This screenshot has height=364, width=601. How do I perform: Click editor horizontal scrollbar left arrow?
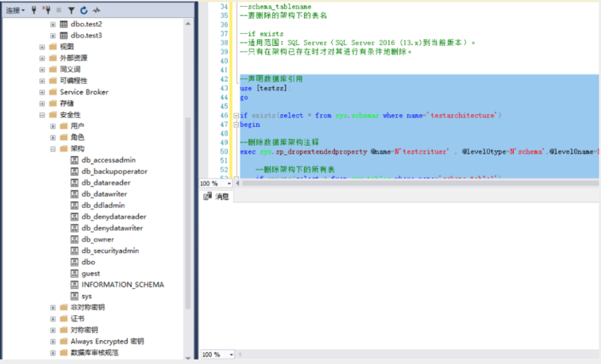[237, 183]
